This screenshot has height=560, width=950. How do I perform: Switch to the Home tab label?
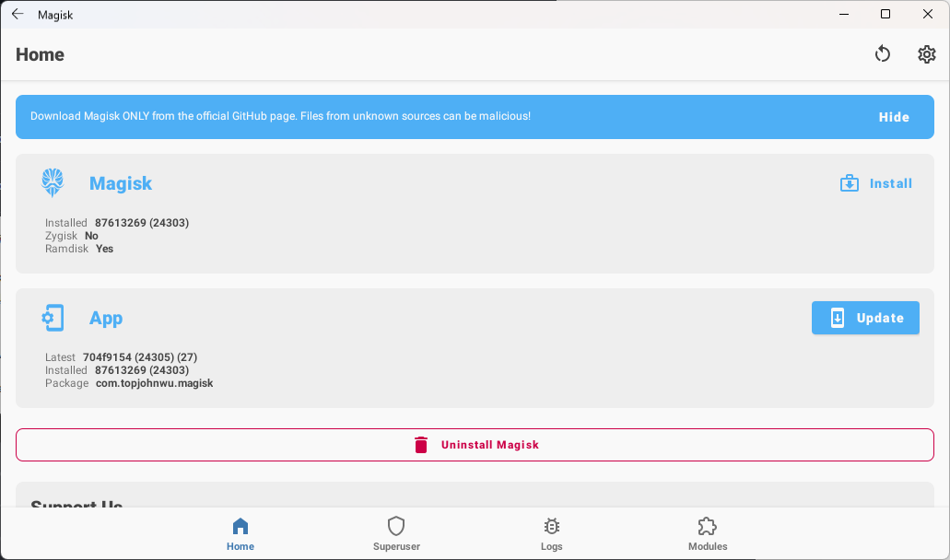(x=240, y=546)
